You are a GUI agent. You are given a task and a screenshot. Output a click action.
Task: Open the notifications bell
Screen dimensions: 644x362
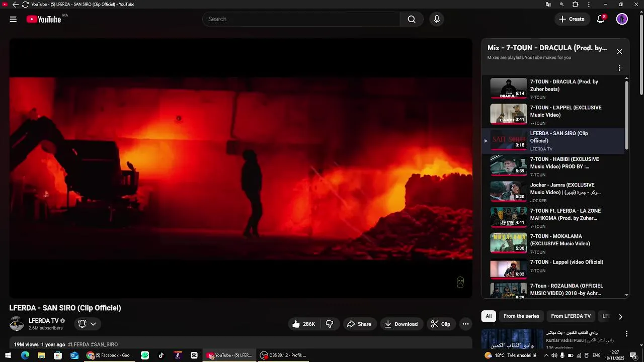click(x=601, y=19)
